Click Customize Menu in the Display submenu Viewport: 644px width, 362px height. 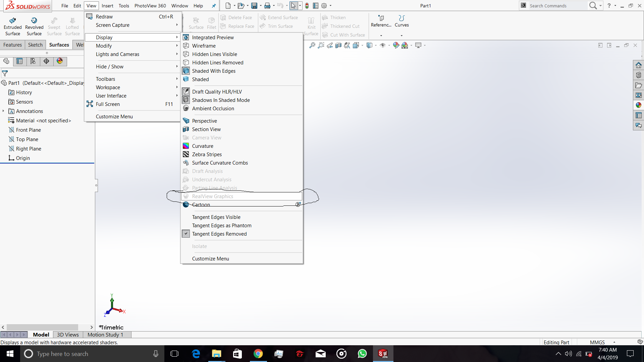(x=210, y=259)
